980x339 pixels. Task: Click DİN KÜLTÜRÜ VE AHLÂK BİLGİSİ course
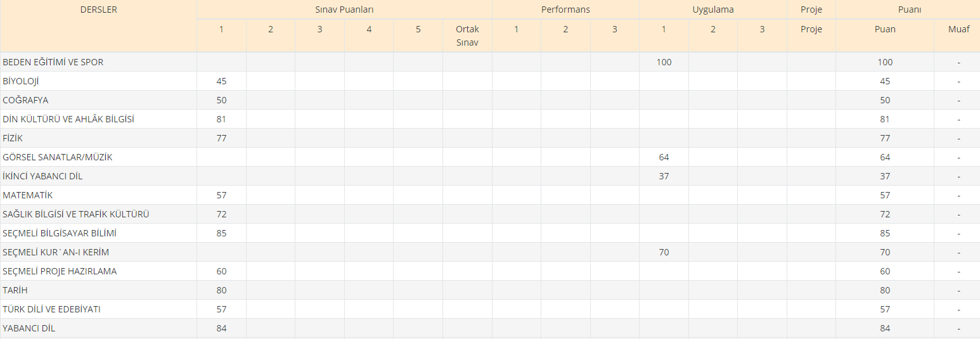tap(68, 119)
